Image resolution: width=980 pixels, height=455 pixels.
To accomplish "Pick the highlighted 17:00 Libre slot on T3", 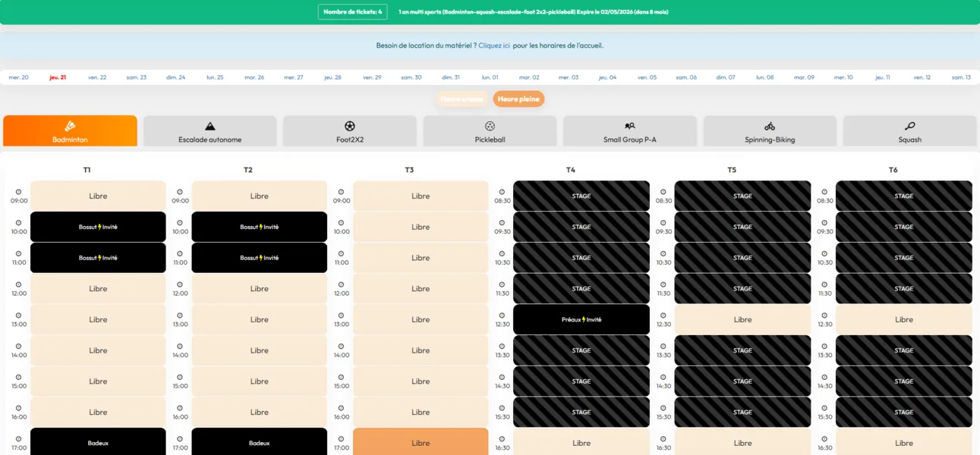I will [x=421, y=443].
